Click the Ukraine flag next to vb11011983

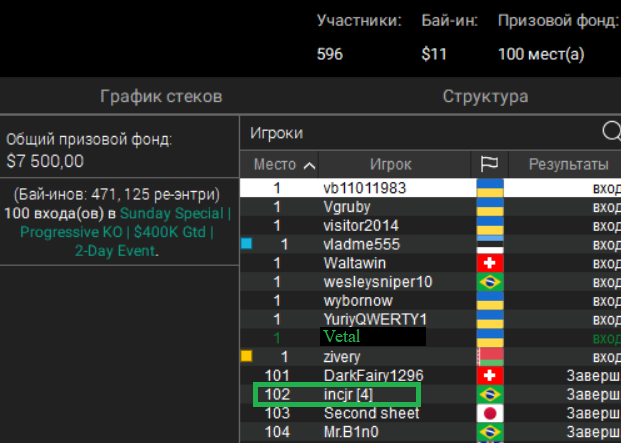click(x=489, y=188)
